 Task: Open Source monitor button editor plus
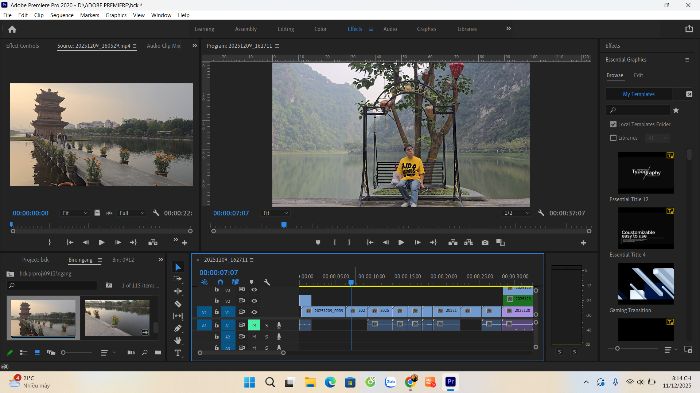click(184, 242)
